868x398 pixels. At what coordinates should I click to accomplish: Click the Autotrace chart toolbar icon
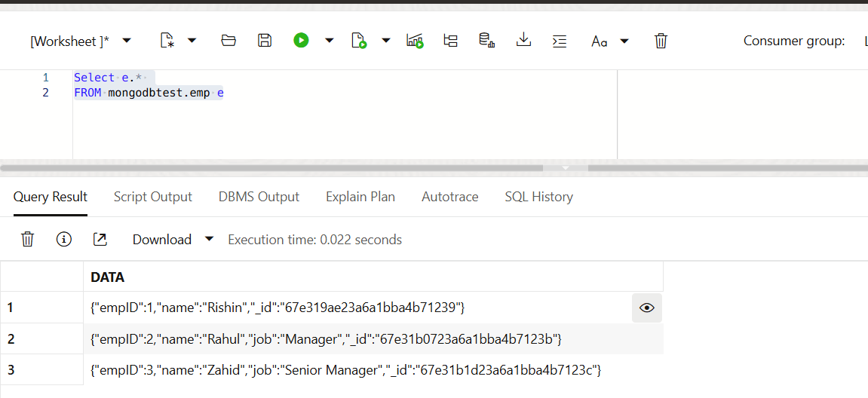click(414, 41)
